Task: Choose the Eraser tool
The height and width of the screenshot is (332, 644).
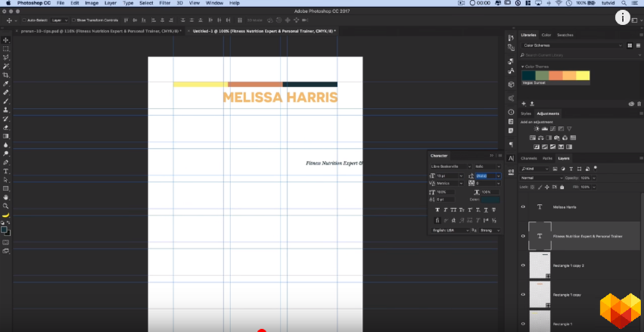Action: coord(6,127)
